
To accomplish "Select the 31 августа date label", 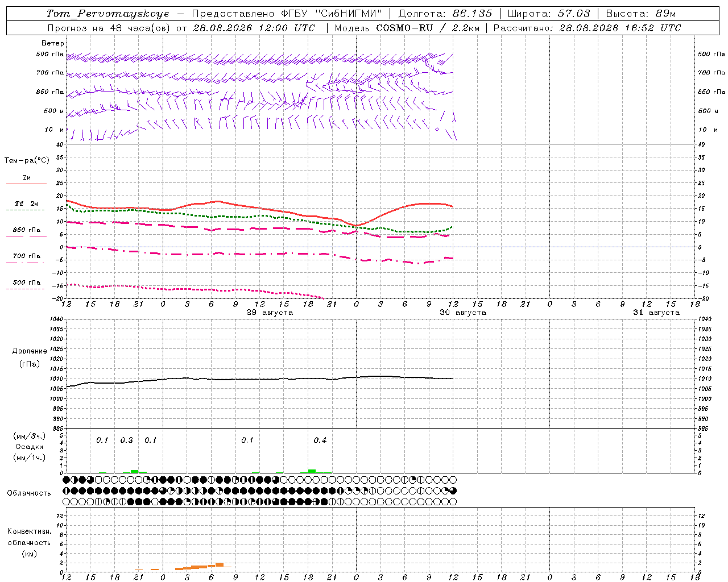I will click(656, 313).
